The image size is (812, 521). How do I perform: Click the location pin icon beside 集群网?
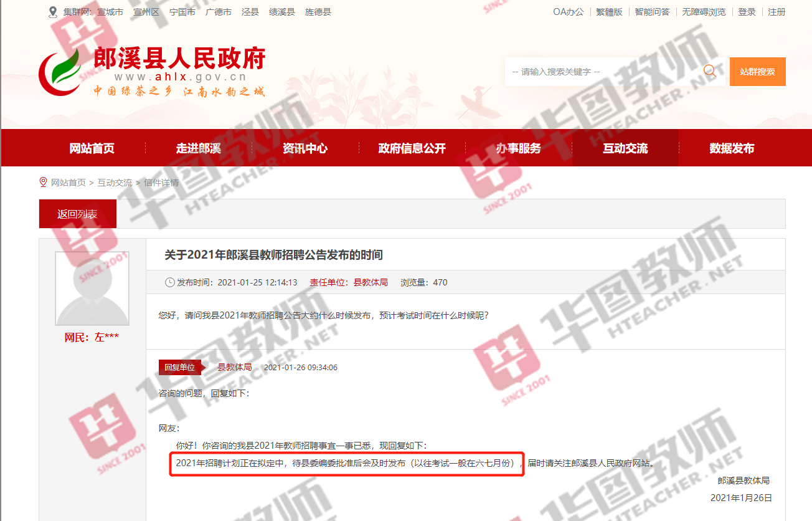(53, 12)
